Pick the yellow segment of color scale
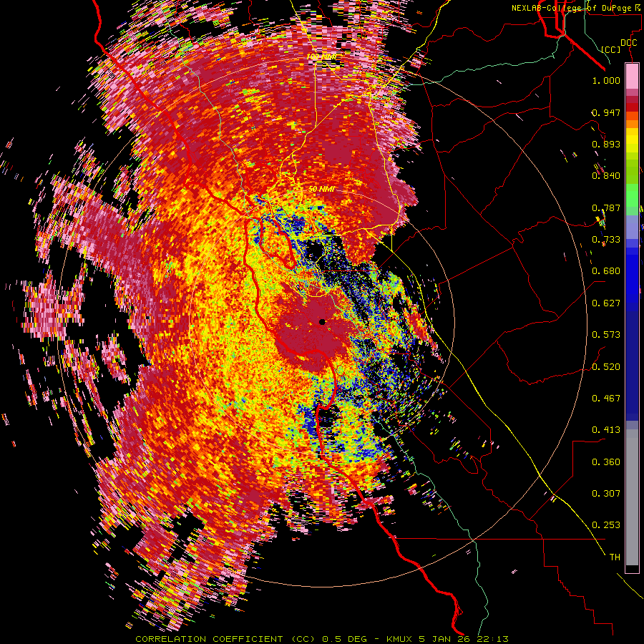 tap(632, 140)
